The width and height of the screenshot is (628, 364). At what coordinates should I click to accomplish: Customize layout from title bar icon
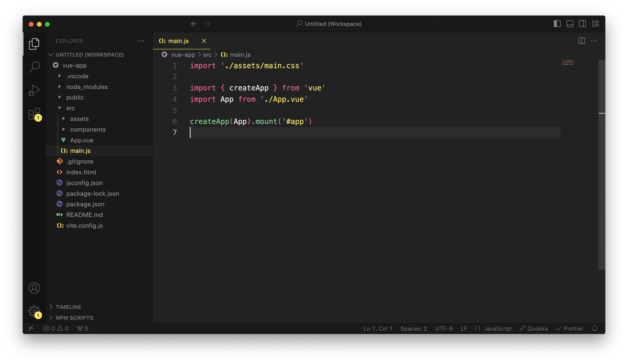595,24
